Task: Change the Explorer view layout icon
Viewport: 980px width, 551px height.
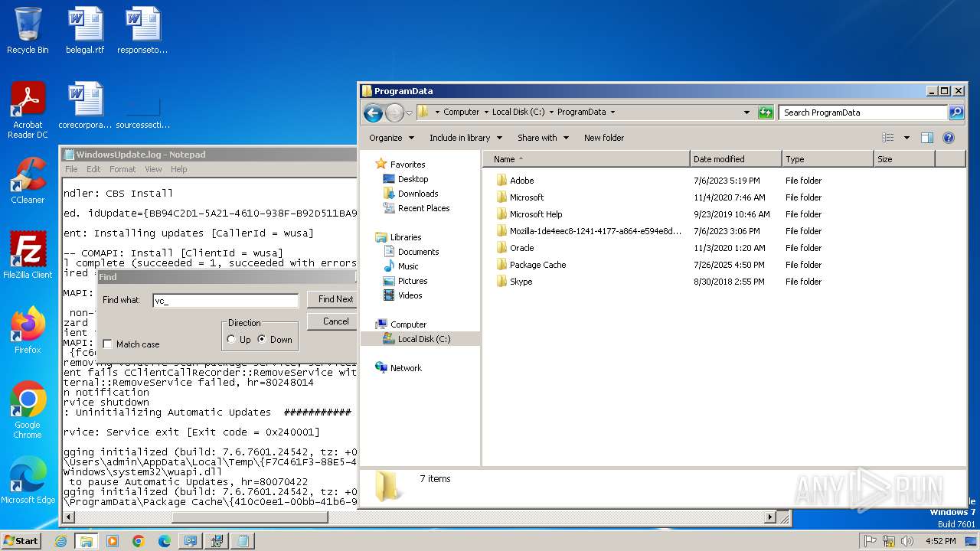Action: (888, 138)
